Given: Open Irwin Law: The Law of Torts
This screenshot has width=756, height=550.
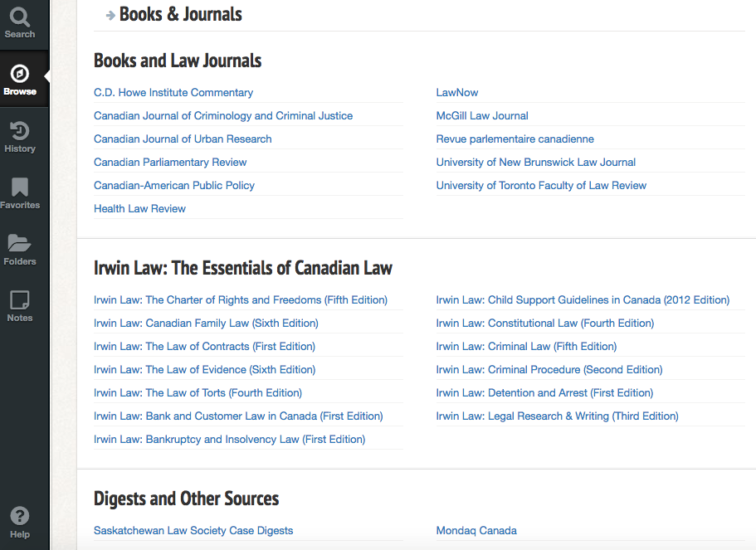Looking at the screenshot, I should coord(198,393).
